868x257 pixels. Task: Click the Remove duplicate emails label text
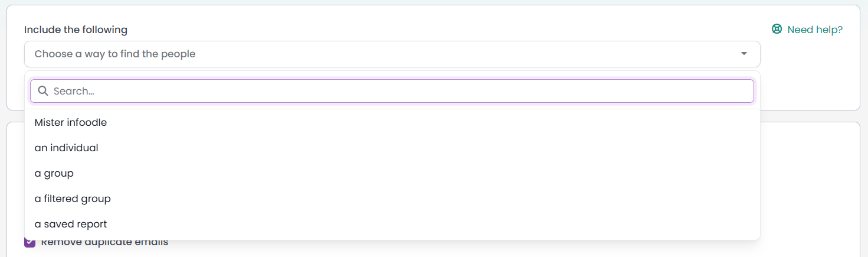tap(104, 242)
